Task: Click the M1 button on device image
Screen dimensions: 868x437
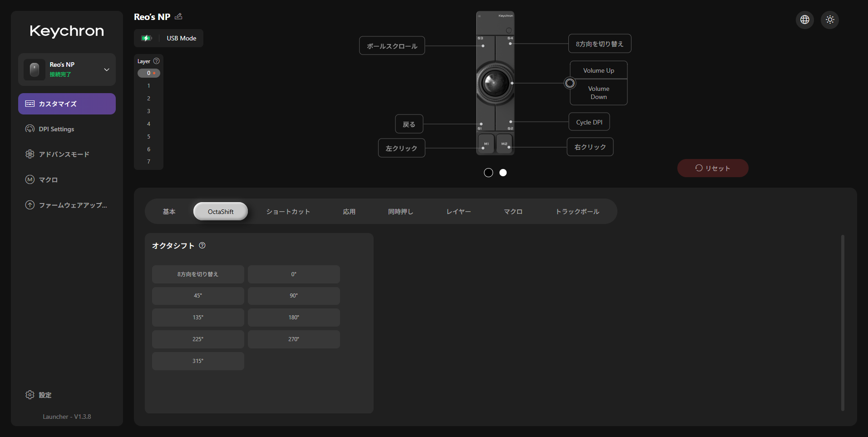Action: point(486,143)
